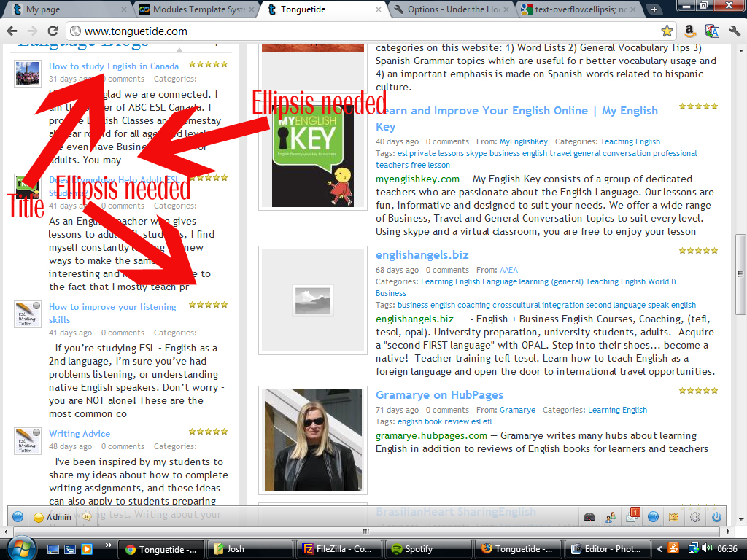
Task: Switch to the text-overflow:ellipsis tab
Action: [x=580, y=9]
